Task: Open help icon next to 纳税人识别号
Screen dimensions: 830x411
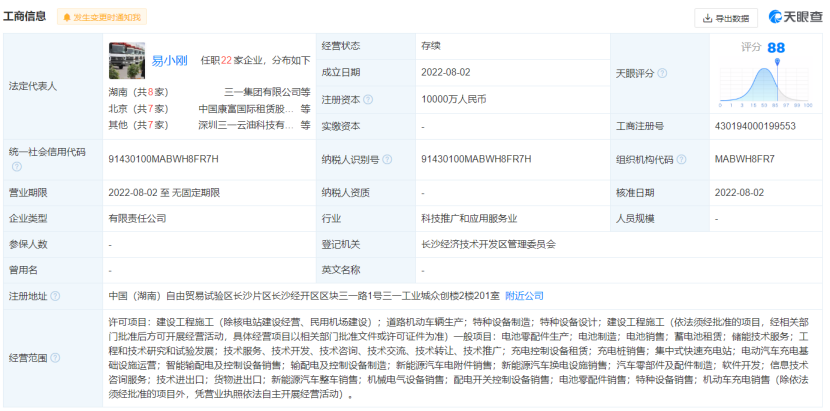Action: point(387,159)
